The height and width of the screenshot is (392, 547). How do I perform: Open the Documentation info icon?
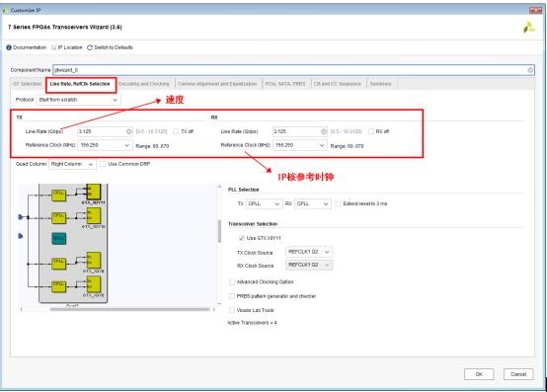click(9, 47)
